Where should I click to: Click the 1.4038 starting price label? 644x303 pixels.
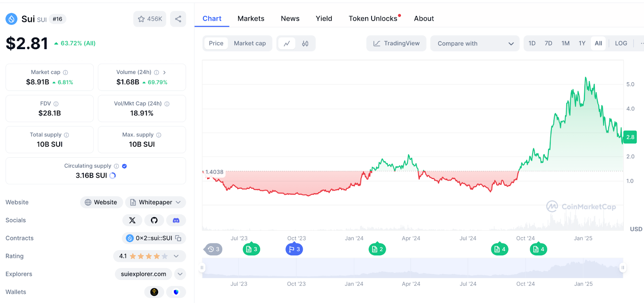[214, 172]
